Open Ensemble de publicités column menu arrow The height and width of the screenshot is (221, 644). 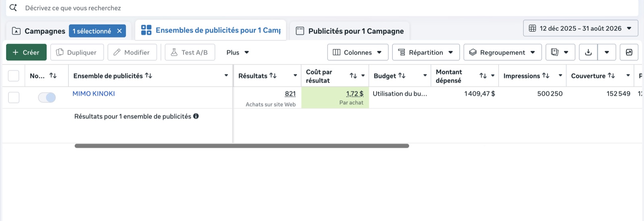coord(226,76)
